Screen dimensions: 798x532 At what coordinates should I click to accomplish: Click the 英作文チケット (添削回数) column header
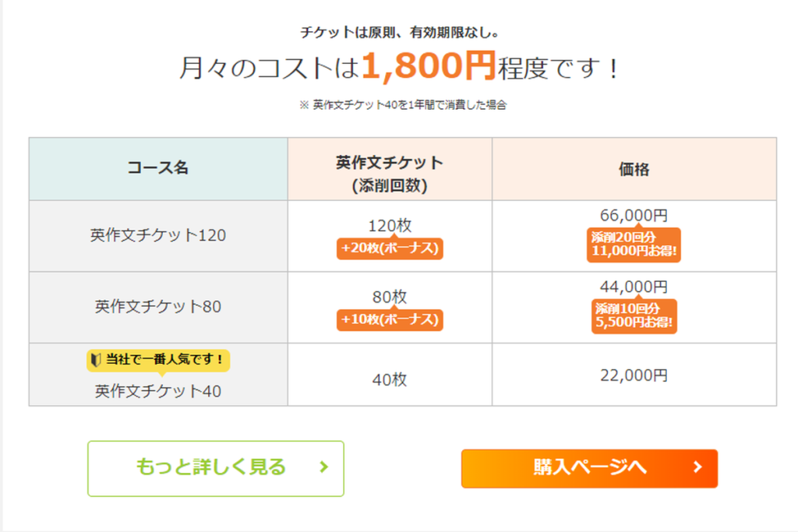[390, 174]
